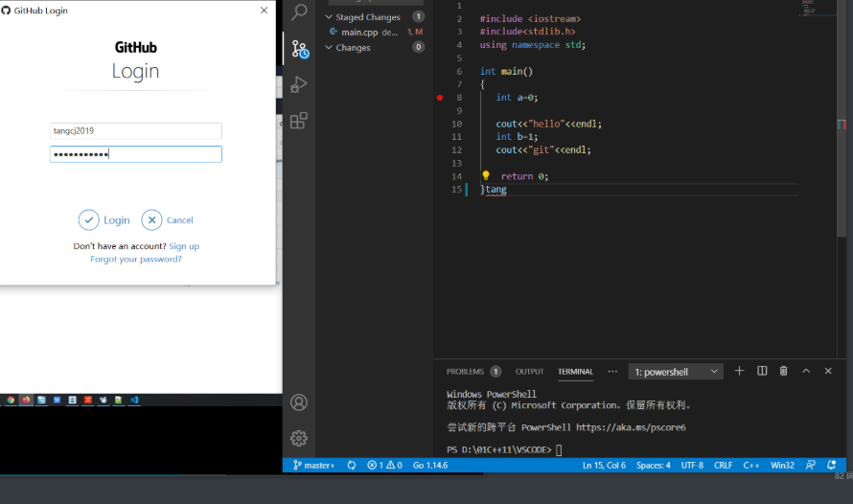Close the GitHub Login dialog
Viewport: 853px width, 504px height.
click(x=264, y=11)
